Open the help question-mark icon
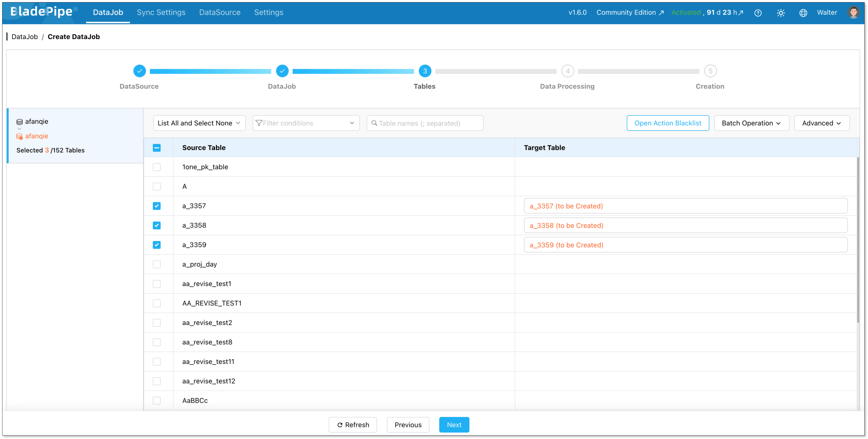 pos(758,13)
